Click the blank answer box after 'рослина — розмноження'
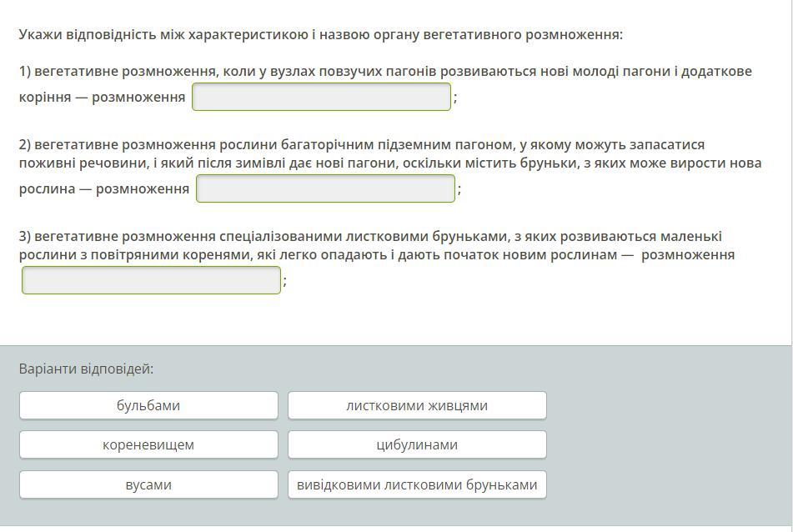793x532 pixels. 325,188
